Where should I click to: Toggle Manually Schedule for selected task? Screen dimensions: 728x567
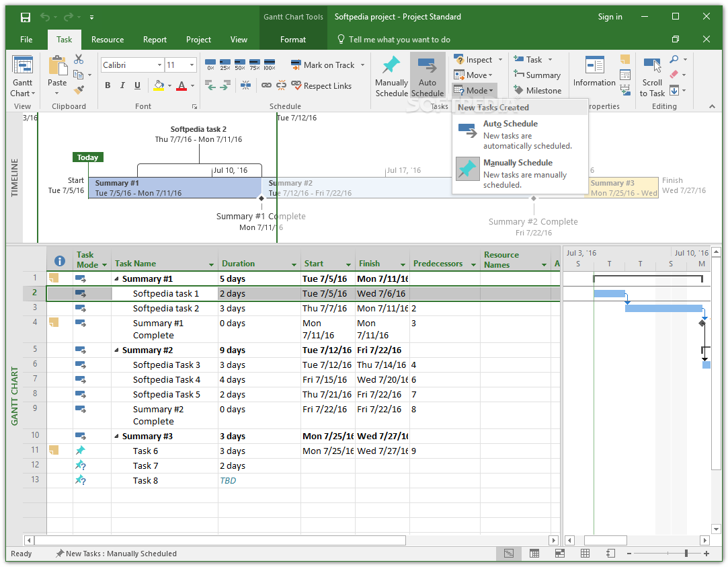tap(391, 76)
